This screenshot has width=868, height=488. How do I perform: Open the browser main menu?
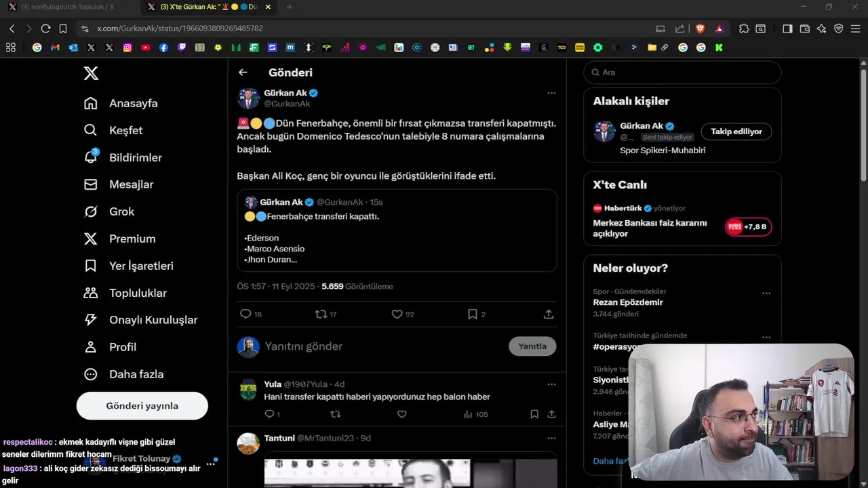(856, 28)
